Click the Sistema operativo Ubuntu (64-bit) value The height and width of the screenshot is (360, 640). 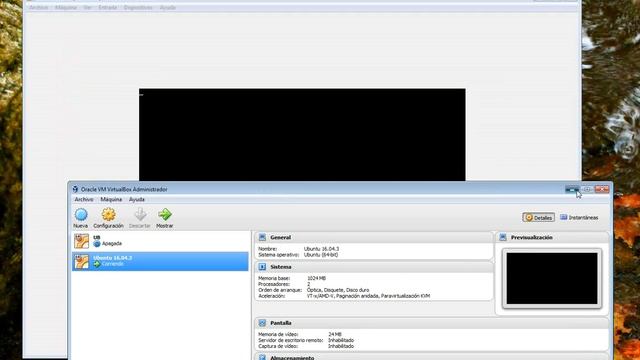pyautogui.click(x=321, y=255)
